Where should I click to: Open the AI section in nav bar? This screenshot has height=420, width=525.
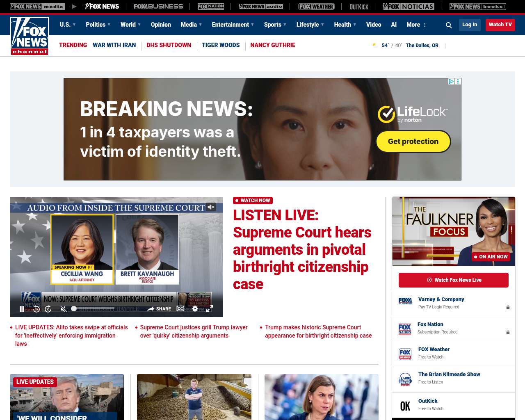click(394, 25)
